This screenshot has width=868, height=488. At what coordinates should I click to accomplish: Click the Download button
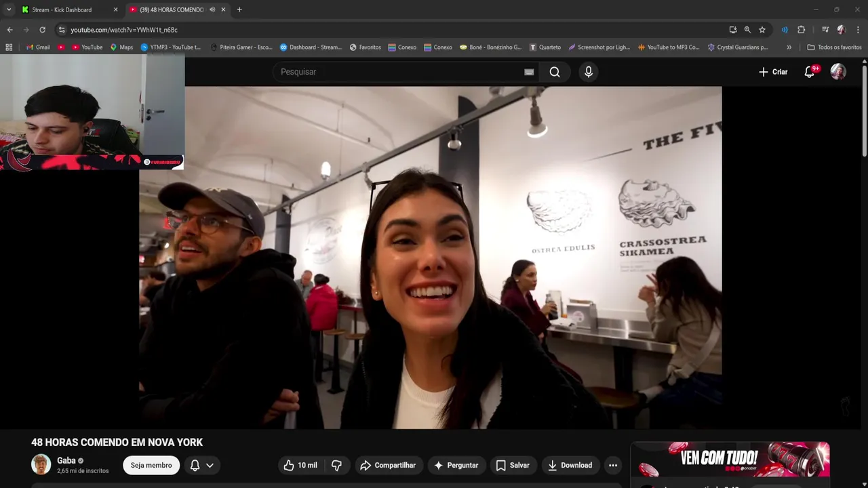coord(570,465)
